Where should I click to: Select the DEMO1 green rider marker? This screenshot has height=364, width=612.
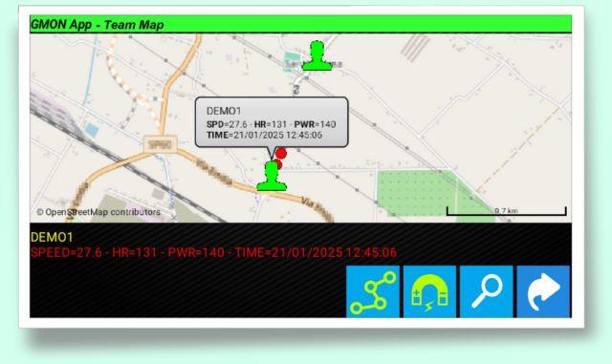click(x=272, y=177)
